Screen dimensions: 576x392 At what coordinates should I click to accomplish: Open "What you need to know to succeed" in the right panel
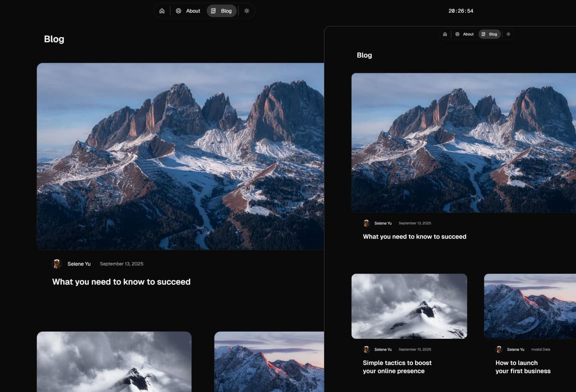[x=414, y=236]
